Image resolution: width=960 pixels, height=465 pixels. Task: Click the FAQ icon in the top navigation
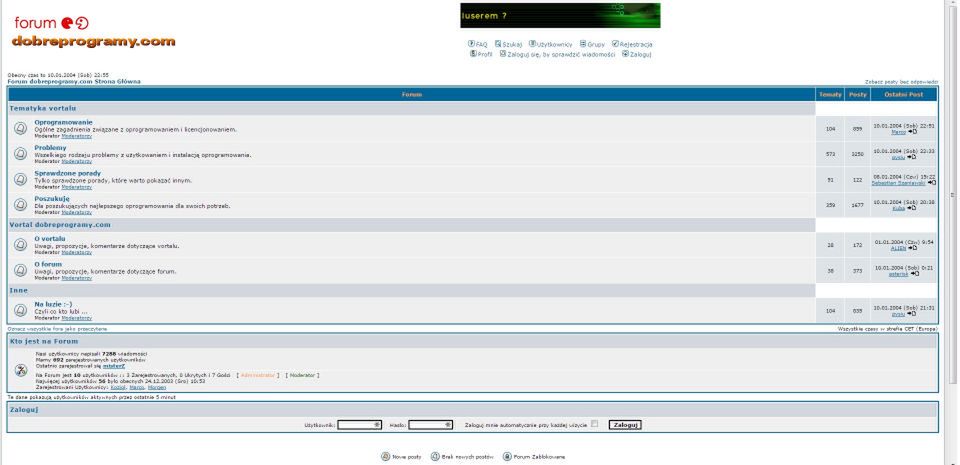click(x=471, y=44)
